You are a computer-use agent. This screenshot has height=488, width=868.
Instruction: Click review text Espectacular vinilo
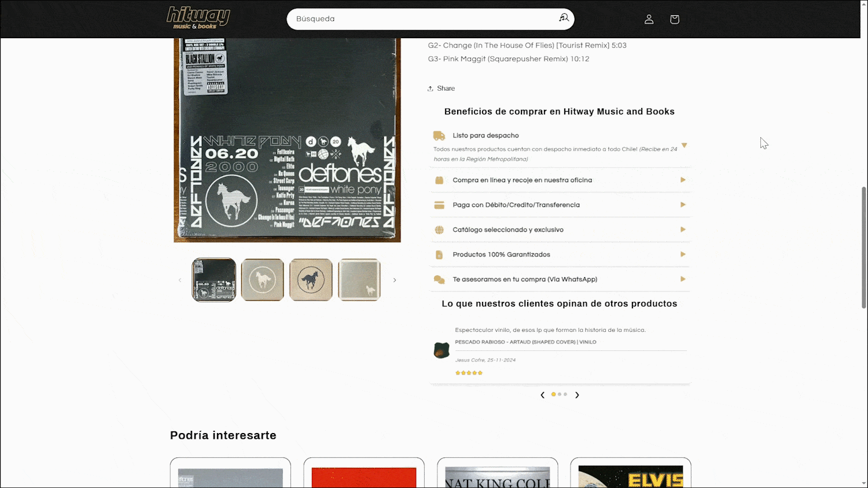550,330
